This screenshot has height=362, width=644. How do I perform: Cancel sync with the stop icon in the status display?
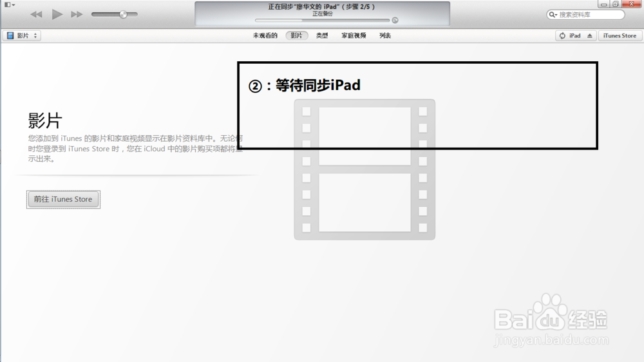pos(395,20)
